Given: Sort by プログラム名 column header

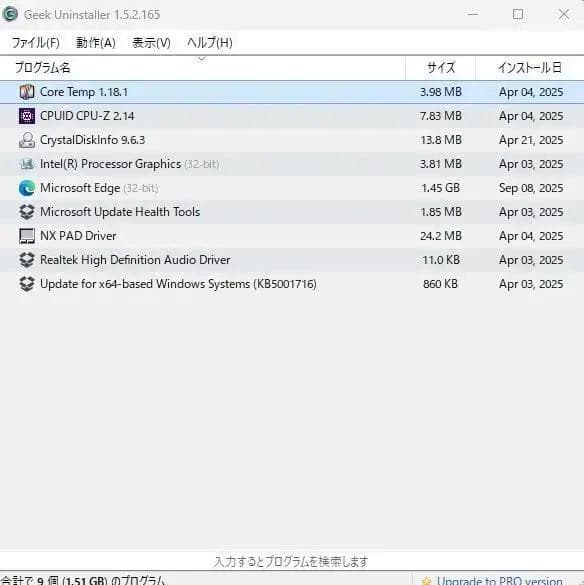Looking at the screenshot, I should point(203,68).
